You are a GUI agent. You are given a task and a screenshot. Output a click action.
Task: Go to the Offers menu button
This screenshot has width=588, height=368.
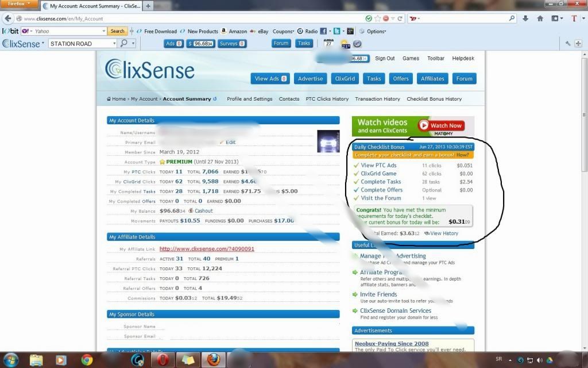click(x=400, y=78)
